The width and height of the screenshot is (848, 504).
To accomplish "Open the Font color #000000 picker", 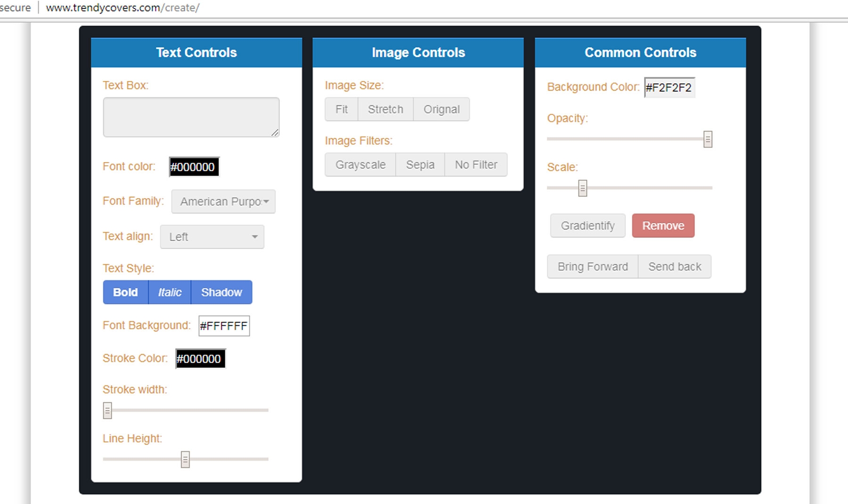I will tap(194, 167).
